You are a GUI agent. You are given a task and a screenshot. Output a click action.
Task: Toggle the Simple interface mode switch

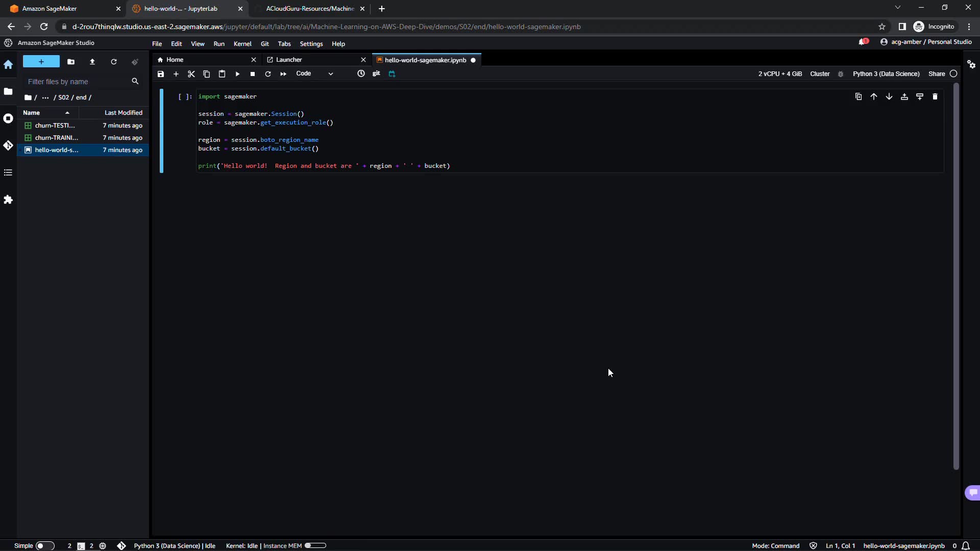(44, 546)
